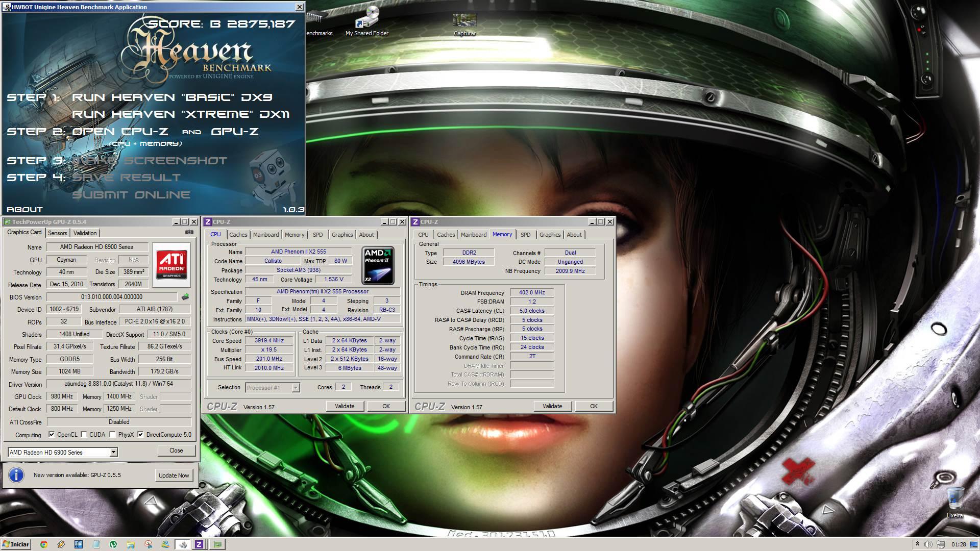
Task: Click Open CPU-Z in Heaven step 2
Action: [120, 132]
